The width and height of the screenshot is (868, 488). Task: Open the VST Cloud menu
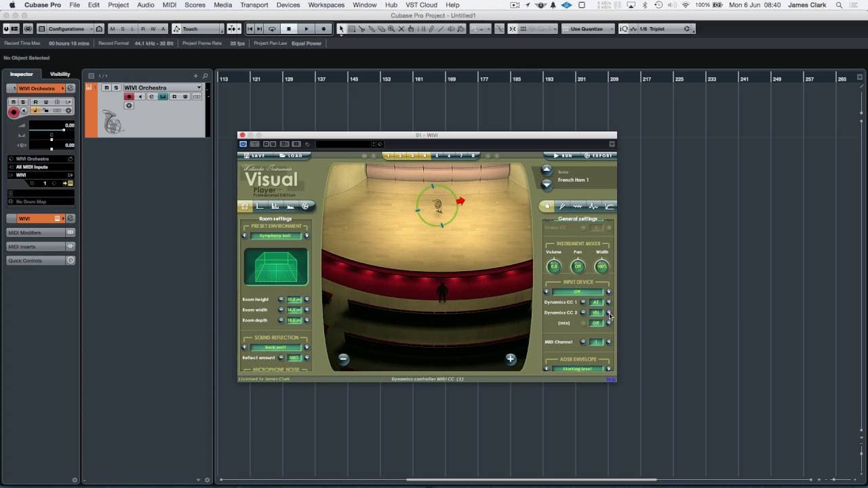422,5
